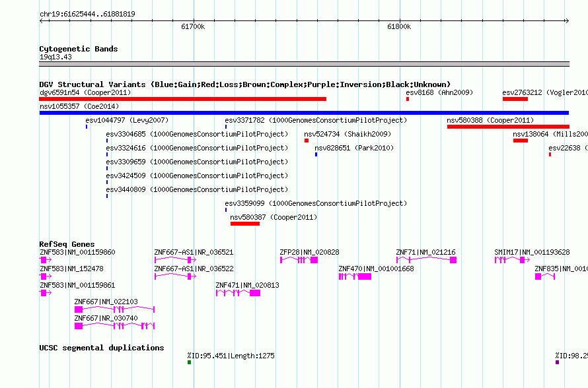Click the esv22638 variant label
Screen dimensions: 588x388
(568, 148)
